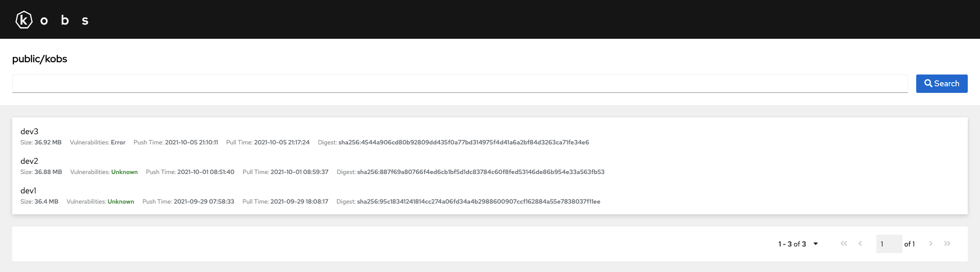Click the dev3 sha256 digest text

click(x=463, y=142)
